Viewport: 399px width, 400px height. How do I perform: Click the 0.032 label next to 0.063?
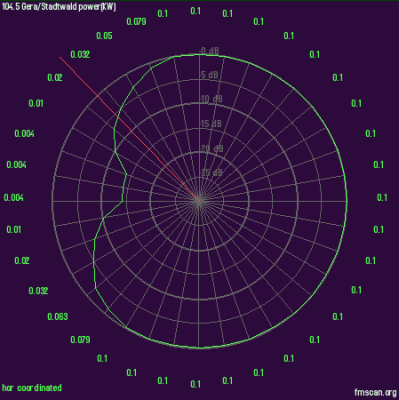[x=38, y=291]
